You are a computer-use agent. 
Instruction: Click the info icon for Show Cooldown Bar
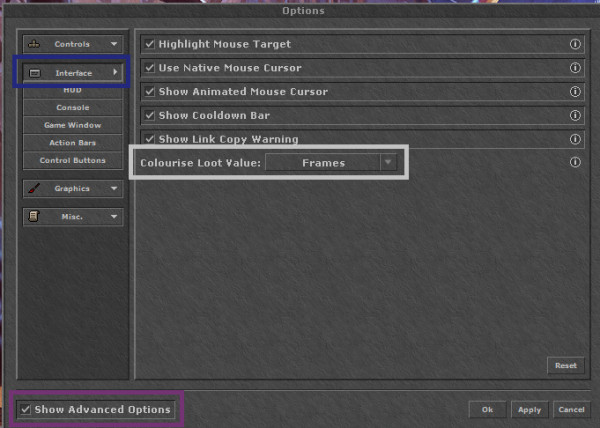tap(575, 115)
